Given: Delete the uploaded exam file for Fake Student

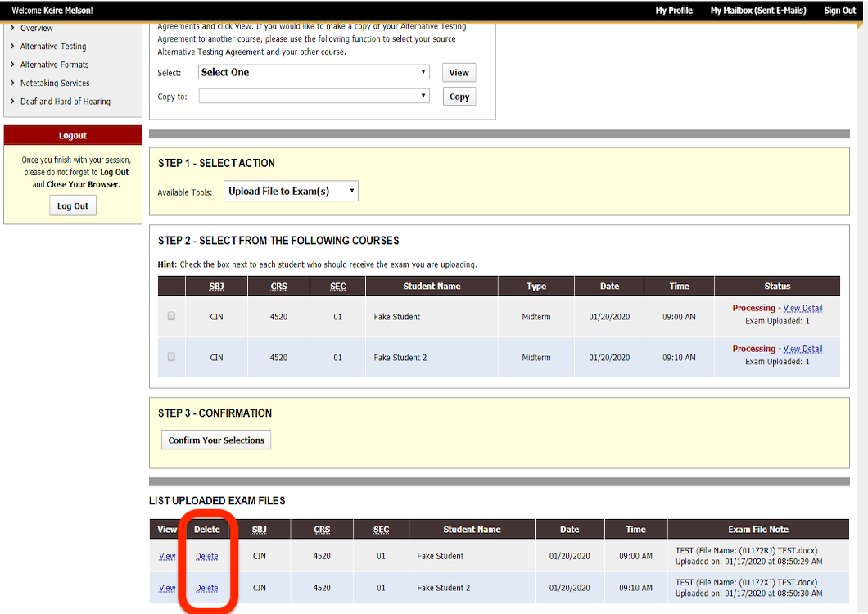Looking at the screenshot, I should 206,556.
